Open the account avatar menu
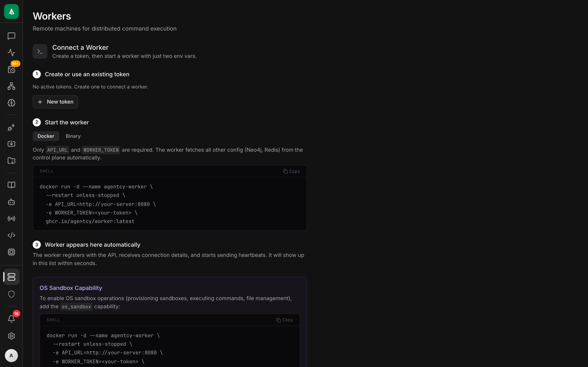Screen dimensions: 588x367 click(11, 356)
